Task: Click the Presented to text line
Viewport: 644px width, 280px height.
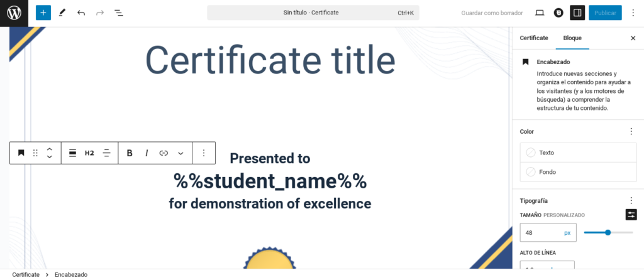Action: tap(270, 158)
